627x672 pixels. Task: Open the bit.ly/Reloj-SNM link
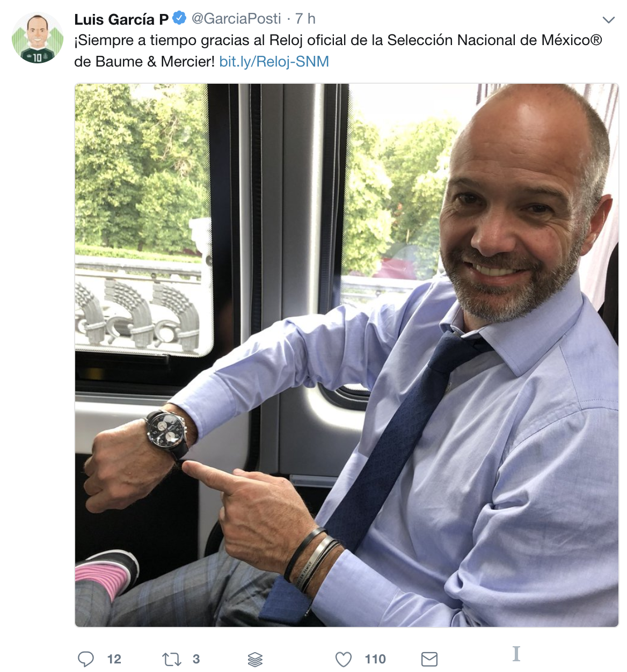coord(274,62)
